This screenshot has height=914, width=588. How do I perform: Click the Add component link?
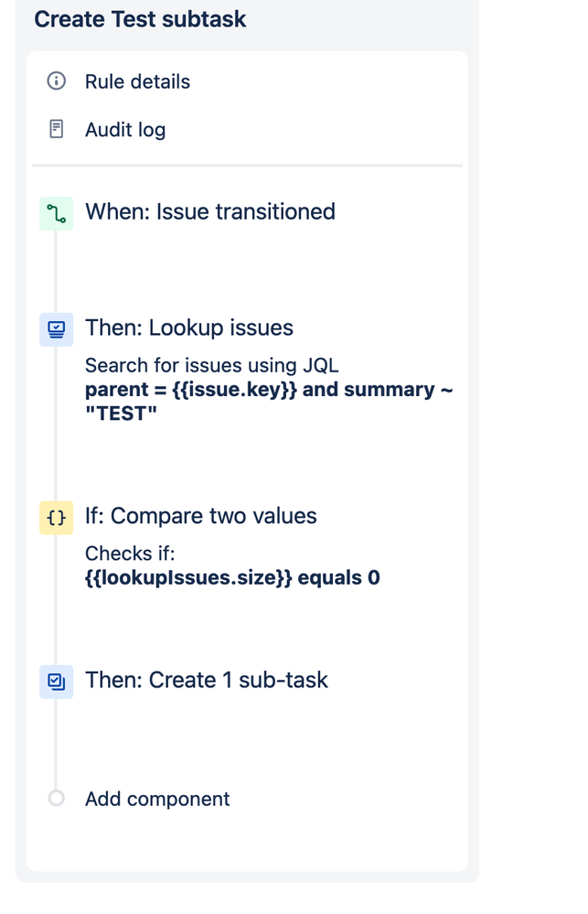[x=157, y=799]
